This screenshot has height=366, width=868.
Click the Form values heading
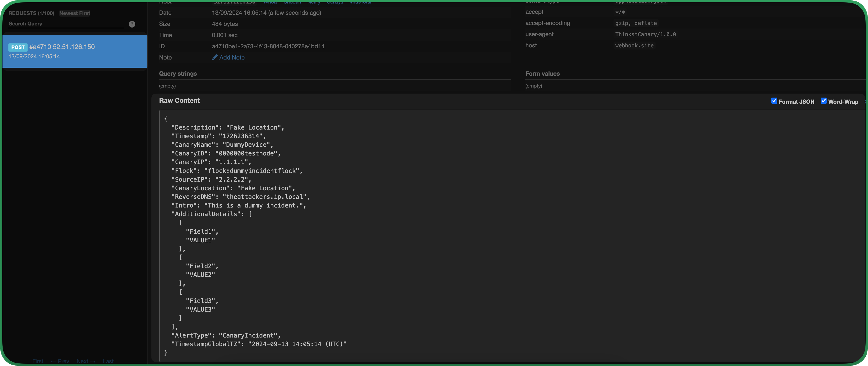click(542, 74)
